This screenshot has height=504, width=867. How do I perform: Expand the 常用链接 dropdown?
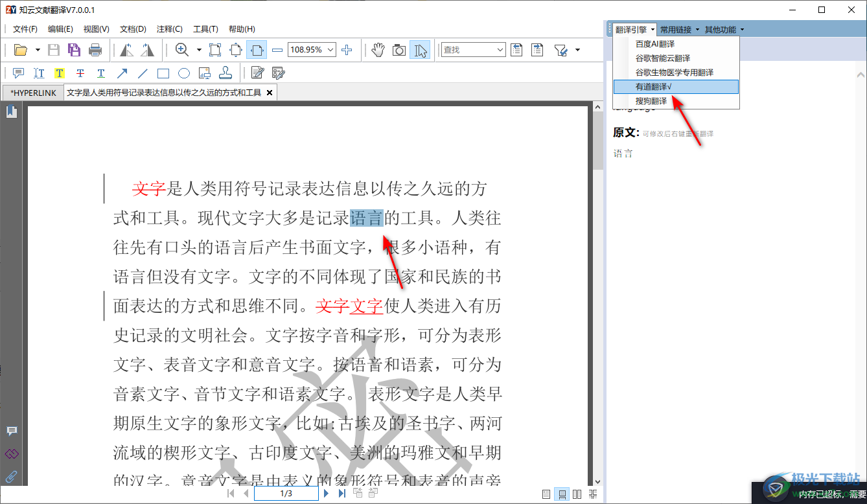pos(679,29)
